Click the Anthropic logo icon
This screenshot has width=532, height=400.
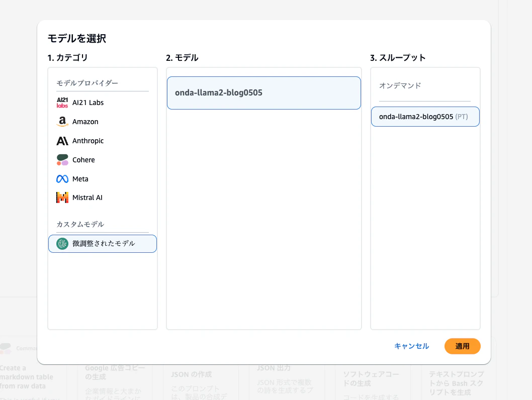point(62,141)
